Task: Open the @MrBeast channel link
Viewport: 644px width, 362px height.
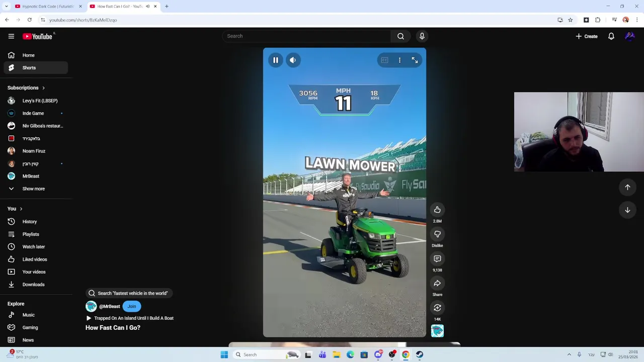Action: click(109, 306)
